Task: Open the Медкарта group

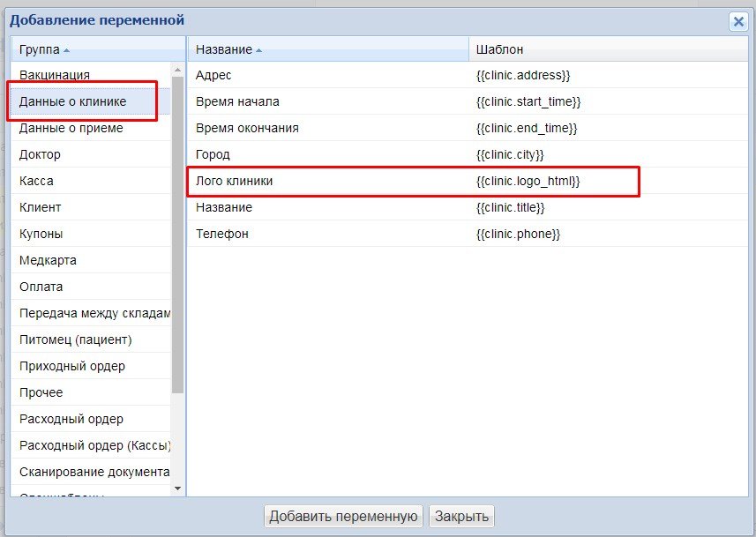Action: pyautogui.click(x=48, y=260)
